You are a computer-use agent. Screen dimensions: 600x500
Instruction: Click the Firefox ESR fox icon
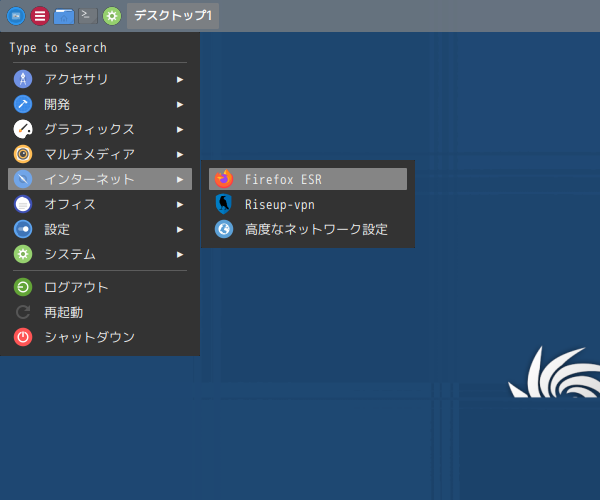tap(224, 179)
